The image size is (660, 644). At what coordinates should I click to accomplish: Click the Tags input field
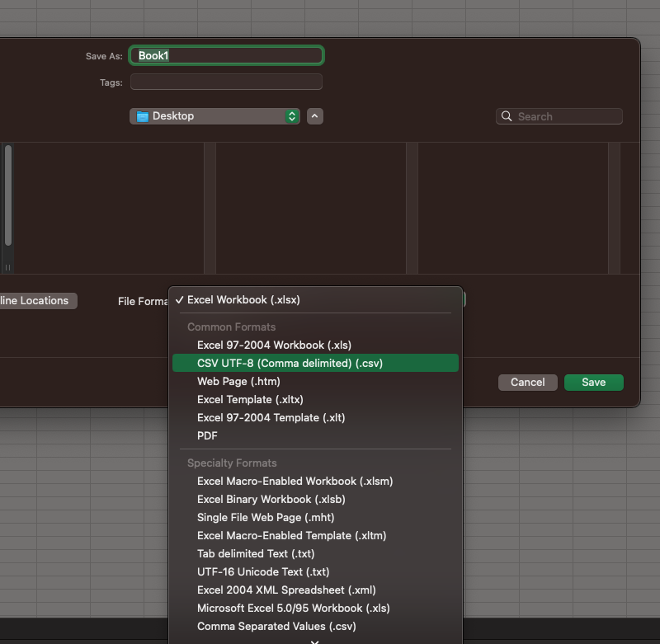click(226, 82)
